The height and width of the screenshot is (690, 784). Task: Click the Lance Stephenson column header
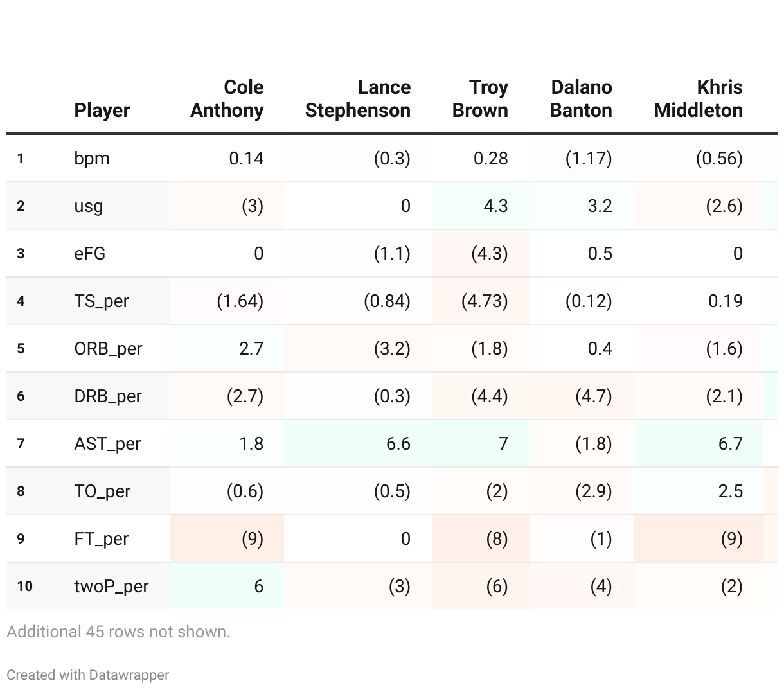click(x=357, y=98)
